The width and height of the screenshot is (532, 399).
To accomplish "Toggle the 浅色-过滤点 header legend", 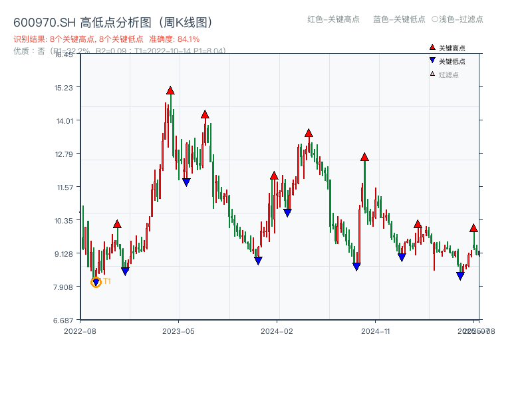I will [x=458, y=20].
